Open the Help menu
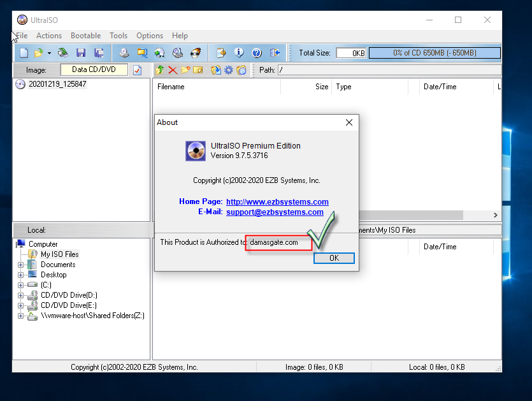 [180, 36]
